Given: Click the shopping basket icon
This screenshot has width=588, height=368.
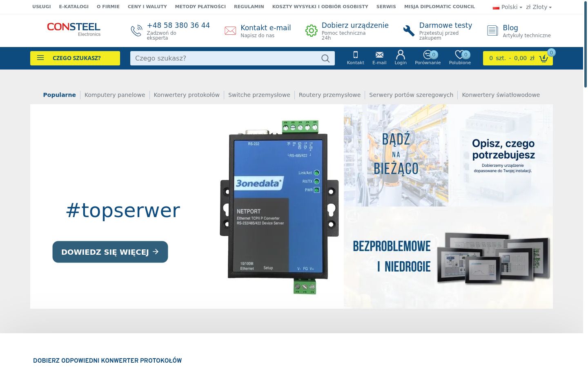Looking at the screenshot, I should pyautogui.click(x=543, y=58).
